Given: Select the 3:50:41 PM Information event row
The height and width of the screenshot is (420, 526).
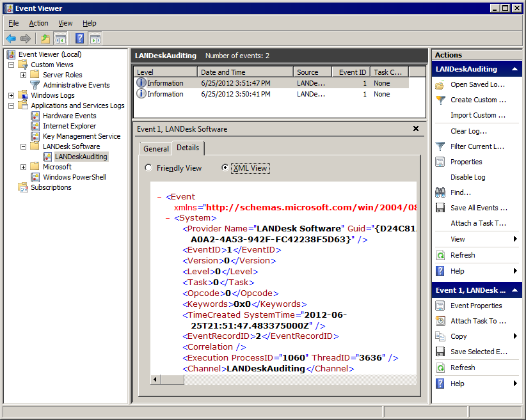Looking at the screenshot, I should [271, 94].
